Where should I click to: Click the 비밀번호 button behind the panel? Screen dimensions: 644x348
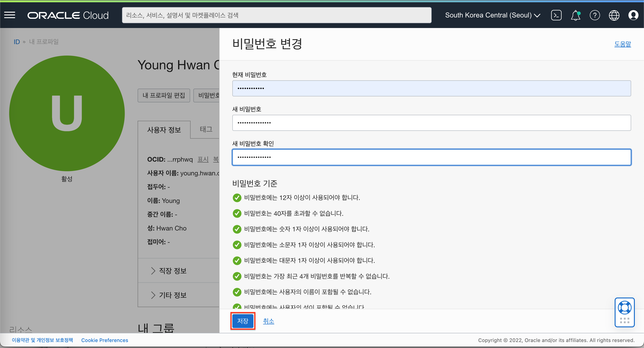click(x=207, y=95)
